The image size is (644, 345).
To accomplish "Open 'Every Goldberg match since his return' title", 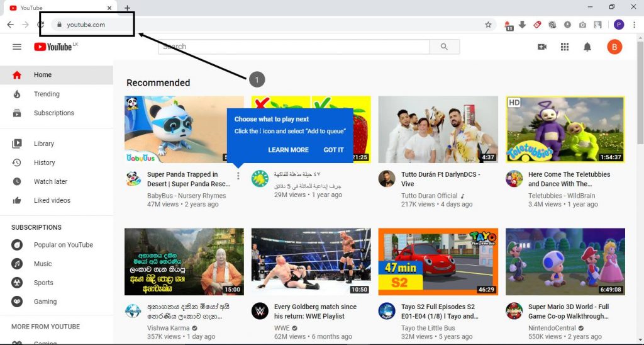I will pyautogui.click(x=315, y=312).
